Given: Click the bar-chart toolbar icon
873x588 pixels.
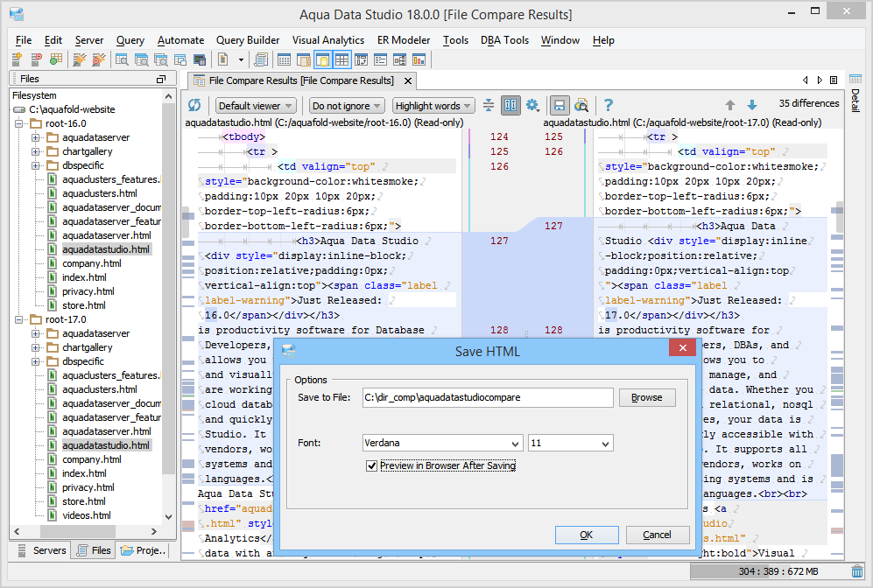Looking at the screenshot, I should [x=419, y=59].
